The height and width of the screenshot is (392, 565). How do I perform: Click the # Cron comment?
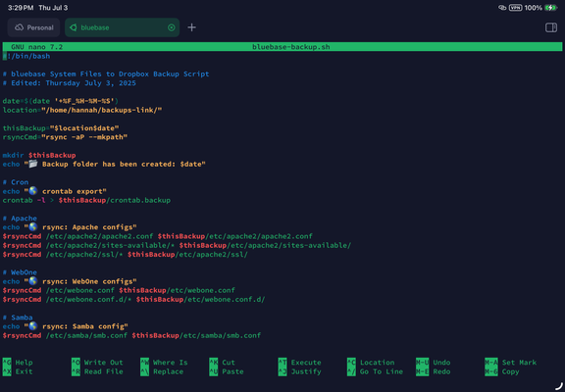[x=16, y=182]
